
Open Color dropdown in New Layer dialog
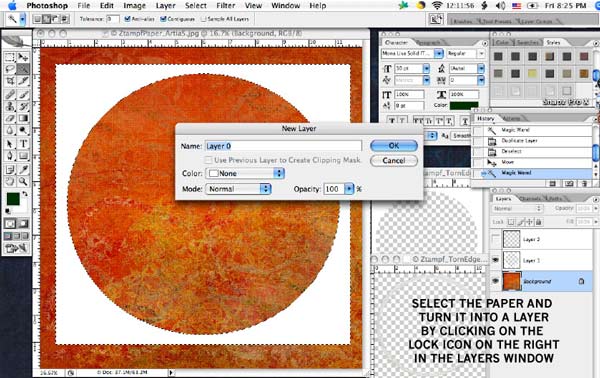point(245,173)
